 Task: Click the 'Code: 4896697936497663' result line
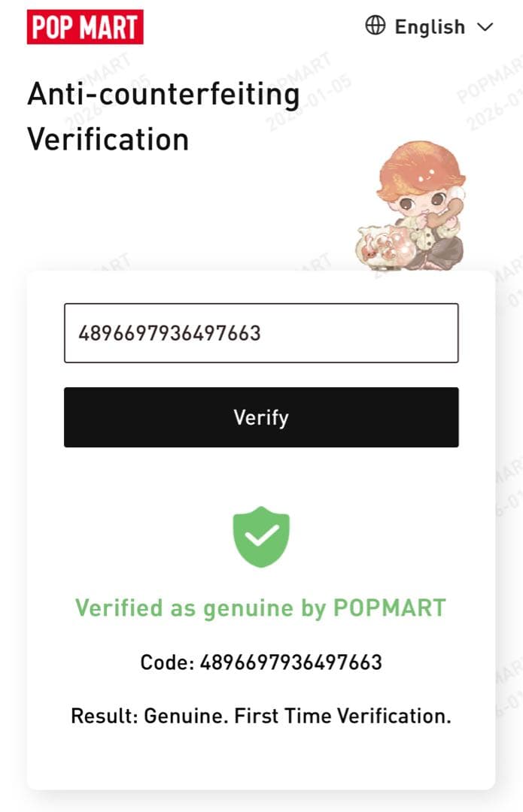pyautogui.click(x=261, y=662)
